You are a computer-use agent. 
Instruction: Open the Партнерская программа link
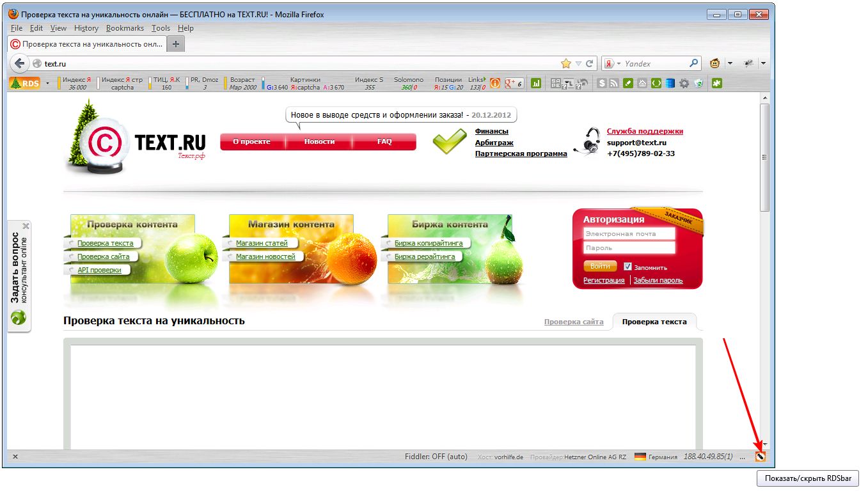(x=521, y=153)
